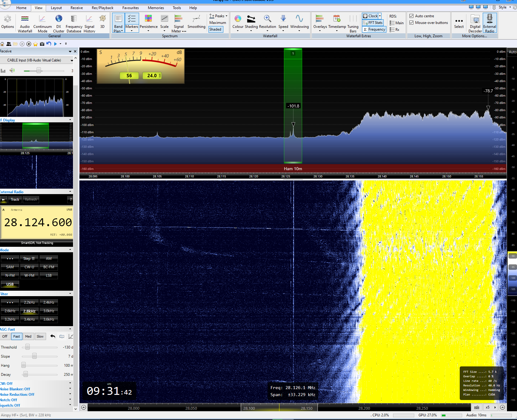The height and width of the screenshot is (420, 517).
Task: Switch to the Rec/Playback tab
Action: pyautogui.click(x=102, y=8)
